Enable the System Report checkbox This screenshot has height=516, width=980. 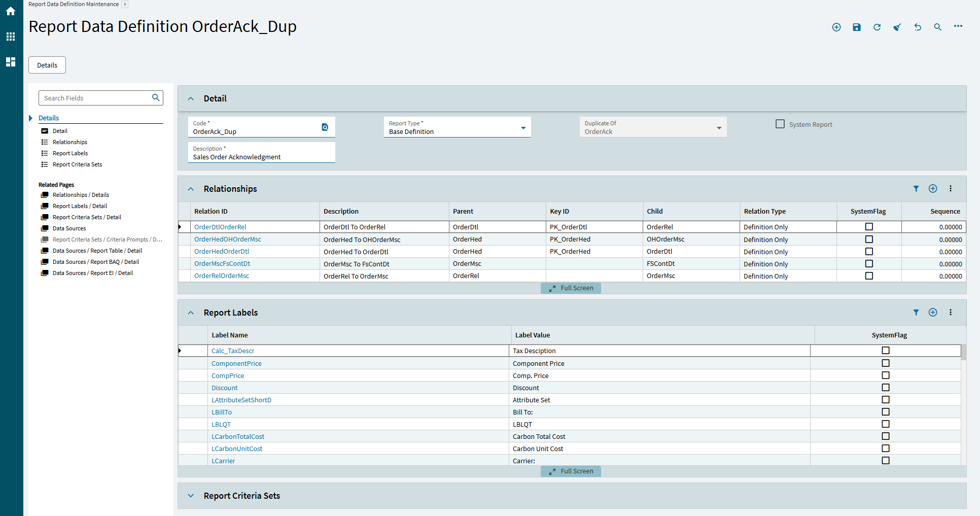click(x=780, y=124)
